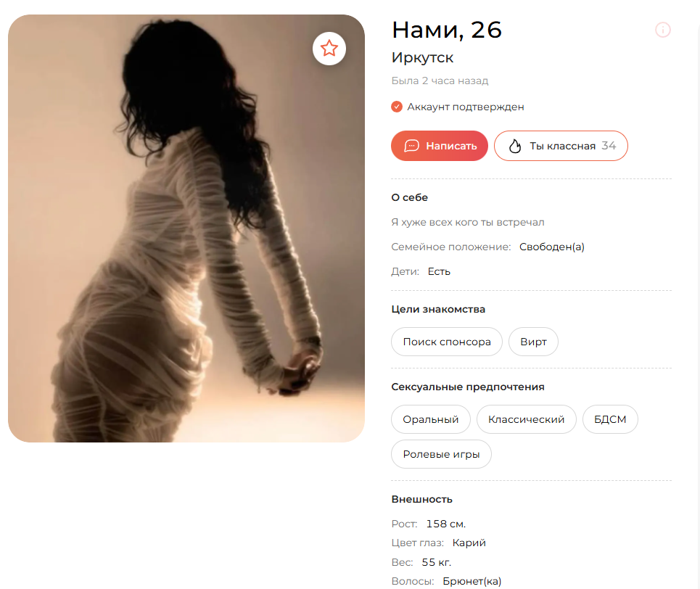Choose the БДСМ preference chip
This screenshot has height=589, width=700.
(610, 419)
